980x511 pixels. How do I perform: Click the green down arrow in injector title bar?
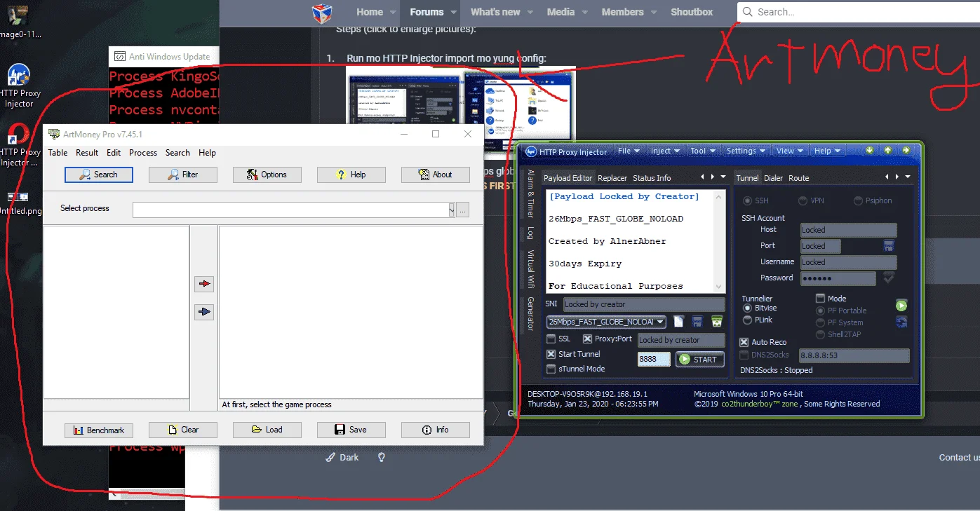(x=870, y=151)
